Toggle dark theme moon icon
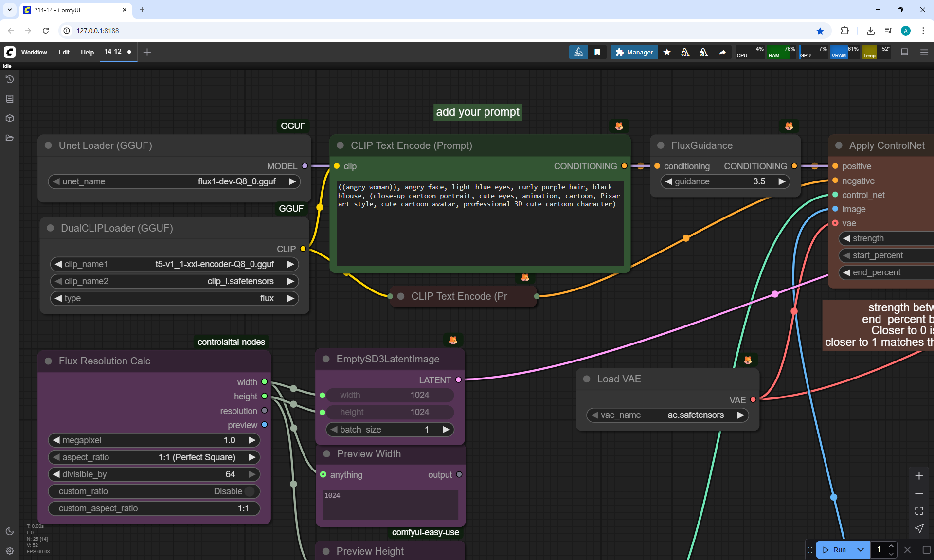934x560 pixels. (9, 531)
